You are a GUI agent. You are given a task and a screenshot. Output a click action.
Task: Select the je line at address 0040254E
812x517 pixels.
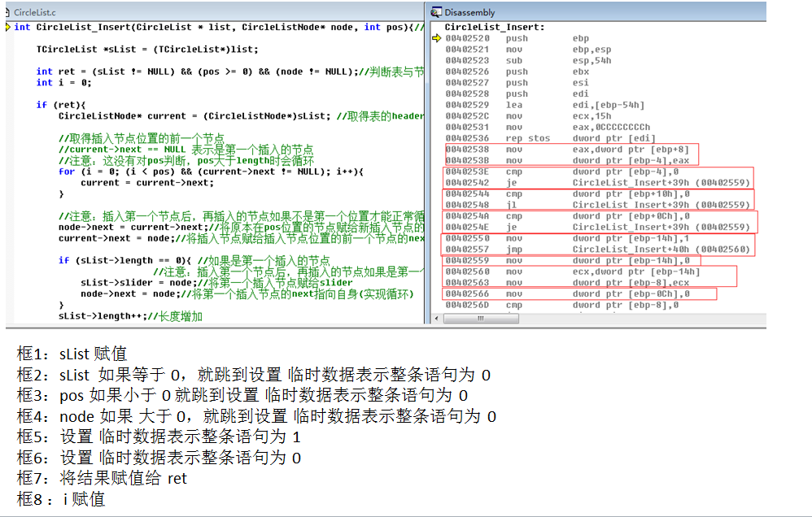[x=597, y=227]
